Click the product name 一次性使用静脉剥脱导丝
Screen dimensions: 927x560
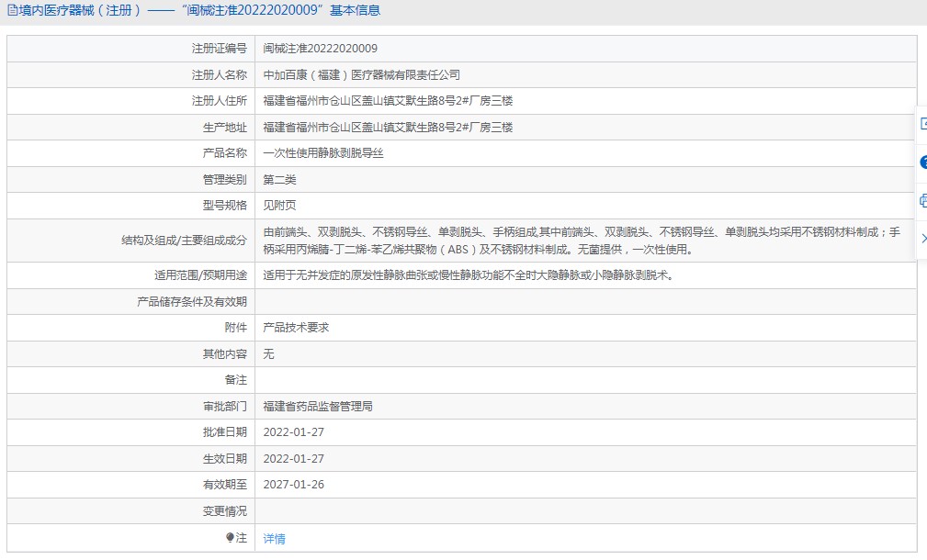click(x=323, y=153)
